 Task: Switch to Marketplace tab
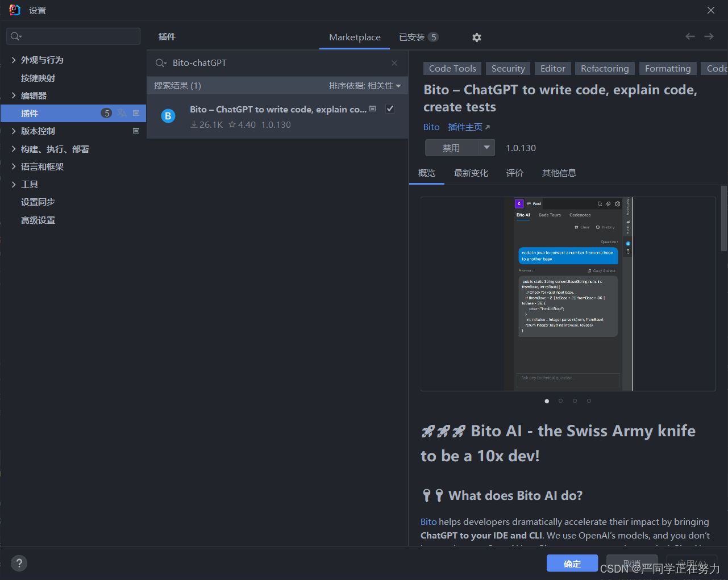tap(355, 37)
